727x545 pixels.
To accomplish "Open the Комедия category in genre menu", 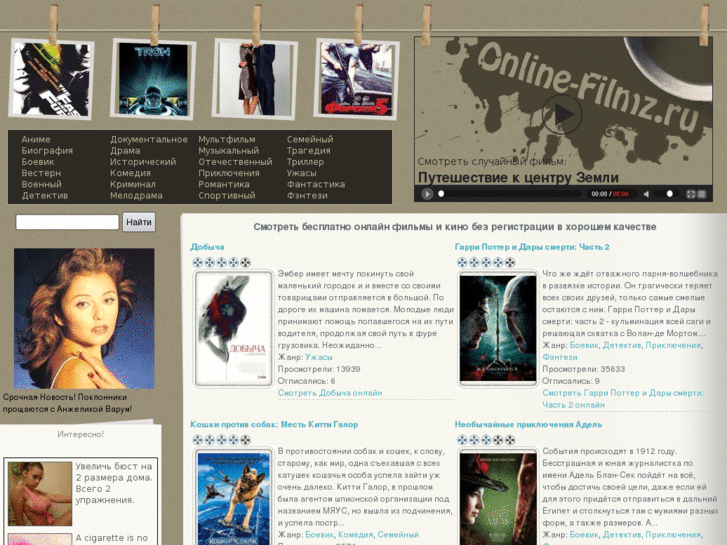I will pyautogui.click(x=130, y=173).
